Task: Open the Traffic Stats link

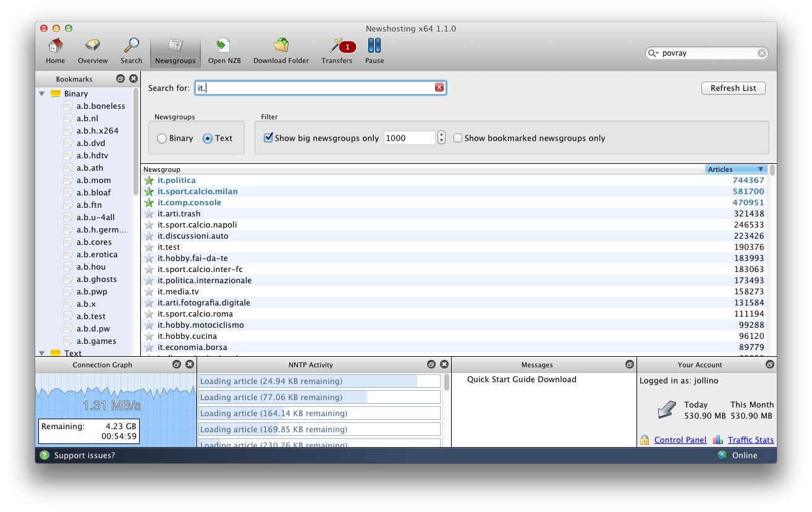Action: (751, 440)
